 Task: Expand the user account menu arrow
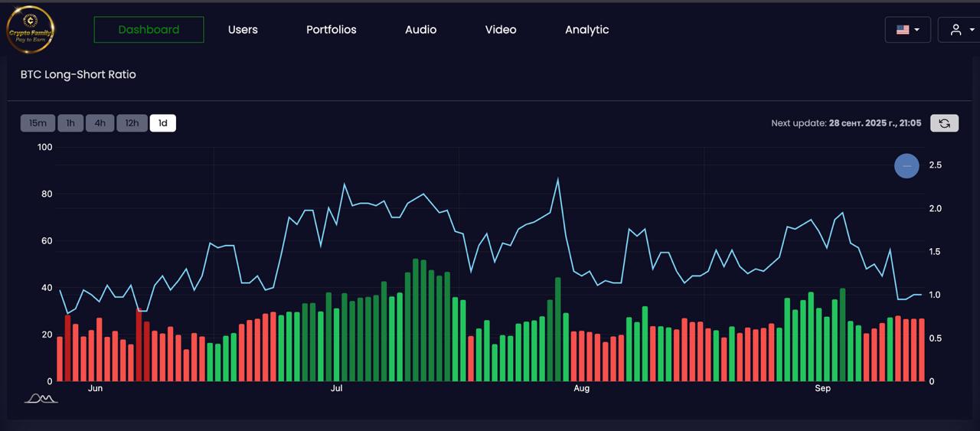(x=972, y=30)
